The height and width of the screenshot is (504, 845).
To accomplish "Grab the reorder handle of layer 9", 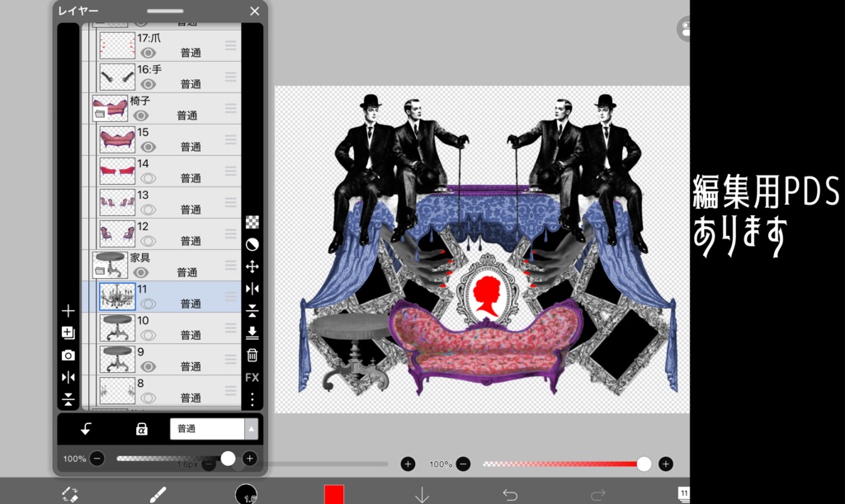I will click(x=231, y=359).
